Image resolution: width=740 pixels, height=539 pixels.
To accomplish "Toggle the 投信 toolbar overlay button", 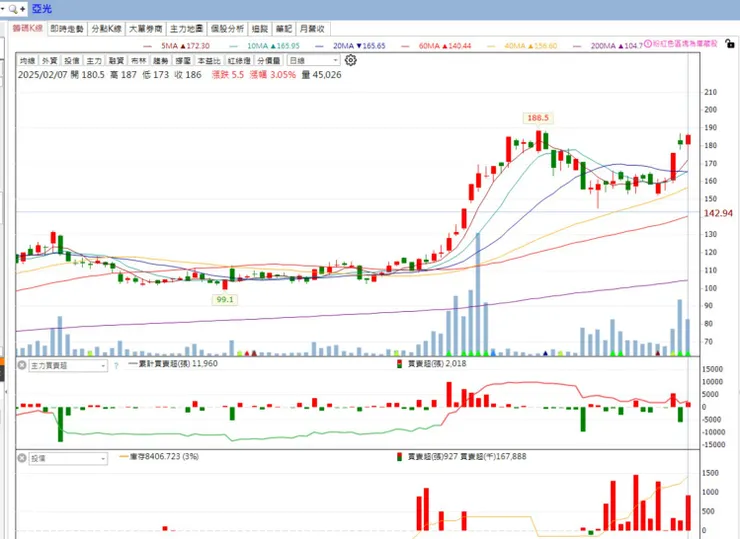I will pyautogui.click(x=72, y=60).
